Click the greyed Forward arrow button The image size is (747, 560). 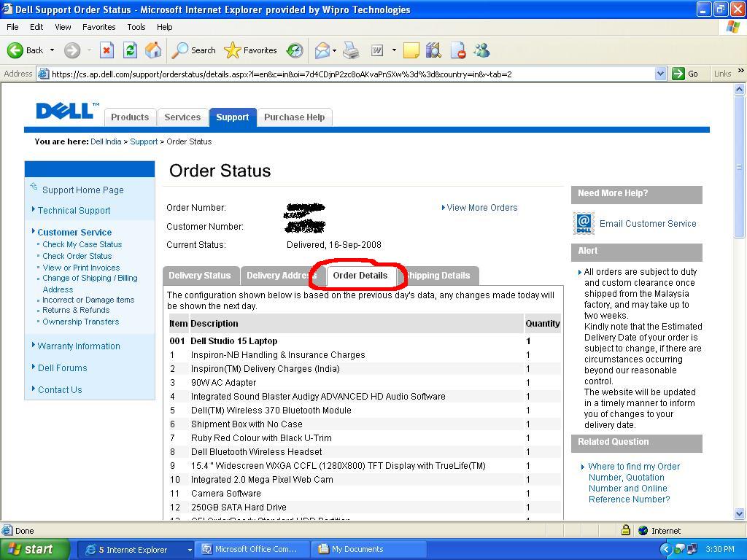coord(72,50)
